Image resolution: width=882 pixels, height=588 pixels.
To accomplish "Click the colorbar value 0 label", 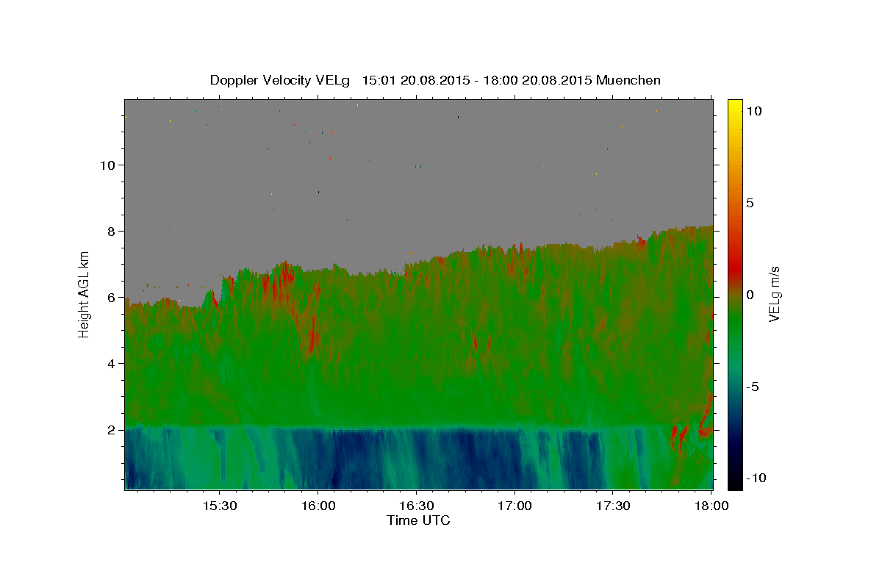I will [x=750, y=295].
